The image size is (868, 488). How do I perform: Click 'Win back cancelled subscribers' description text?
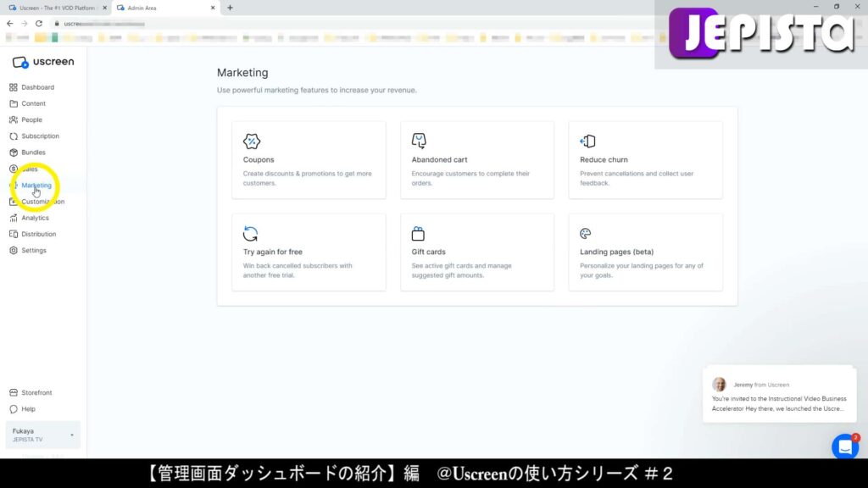point(298,270)
